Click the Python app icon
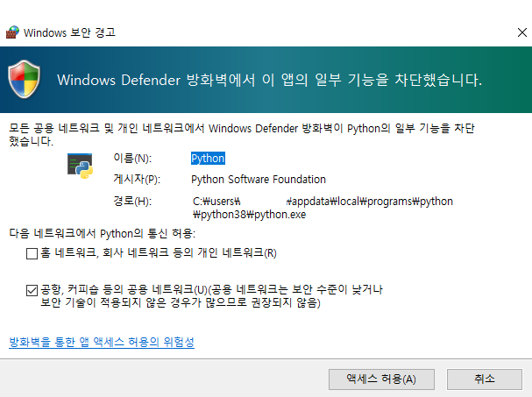532x397 pixels. 80,166
